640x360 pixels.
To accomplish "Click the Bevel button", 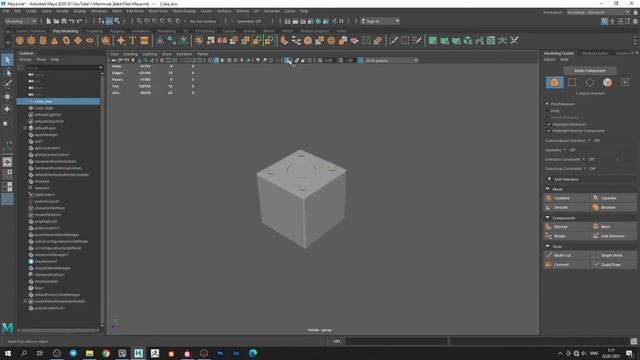I will (x=613, y=227).
